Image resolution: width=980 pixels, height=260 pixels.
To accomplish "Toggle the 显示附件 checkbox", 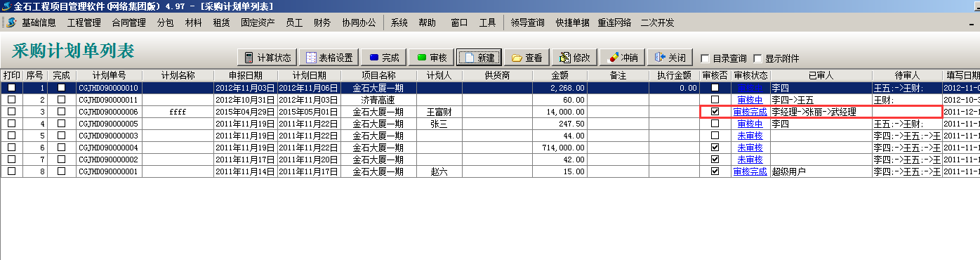I will pyautogui.click(x=757, y=58).
